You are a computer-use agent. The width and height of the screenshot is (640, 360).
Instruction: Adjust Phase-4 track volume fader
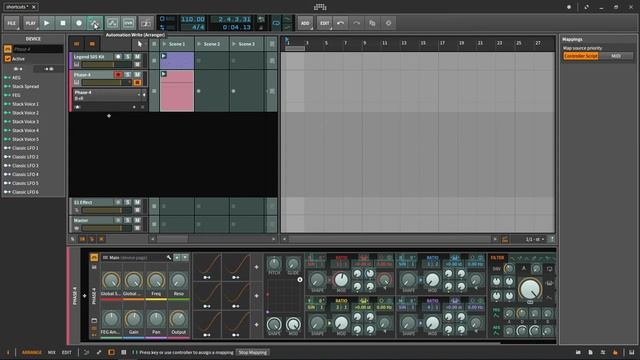(107, 83)
